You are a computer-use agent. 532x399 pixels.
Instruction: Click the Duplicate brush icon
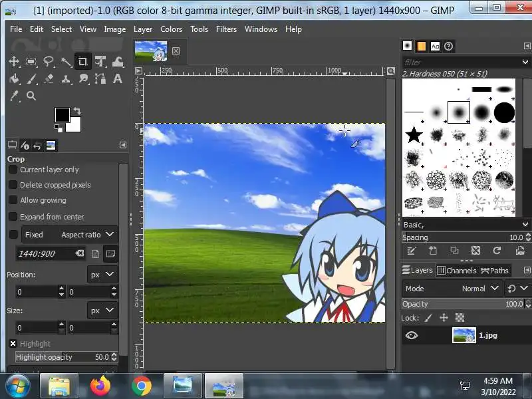point(454,251)
